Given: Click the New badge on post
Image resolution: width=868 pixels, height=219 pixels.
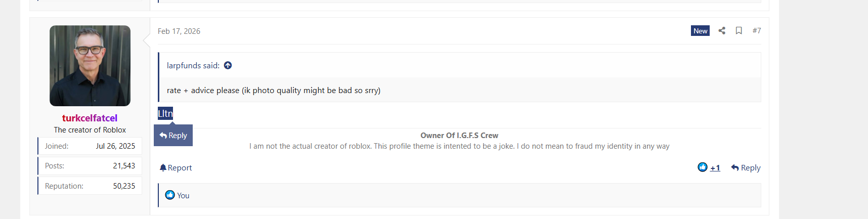Looking at the screenshot, I should pos(700,31).
